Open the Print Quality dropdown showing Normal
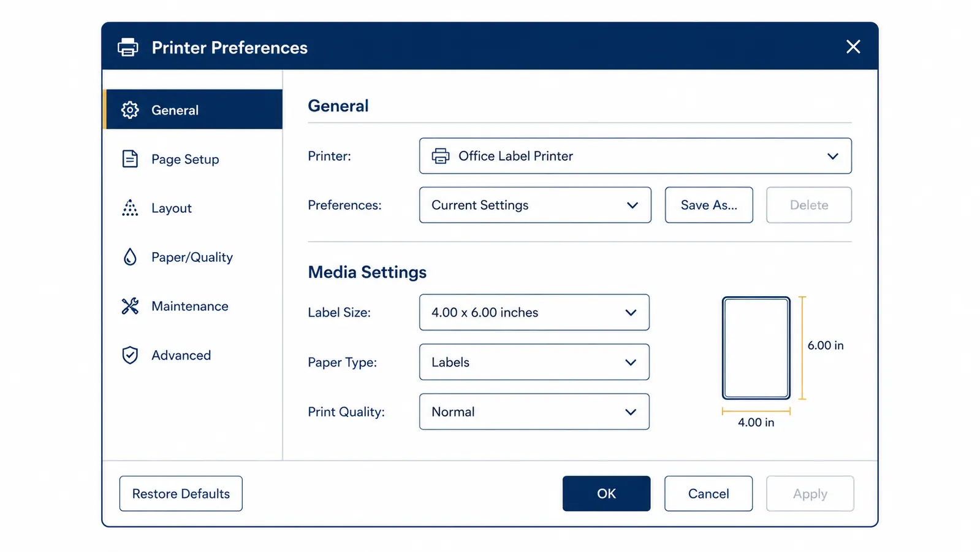 coord(534,412)
